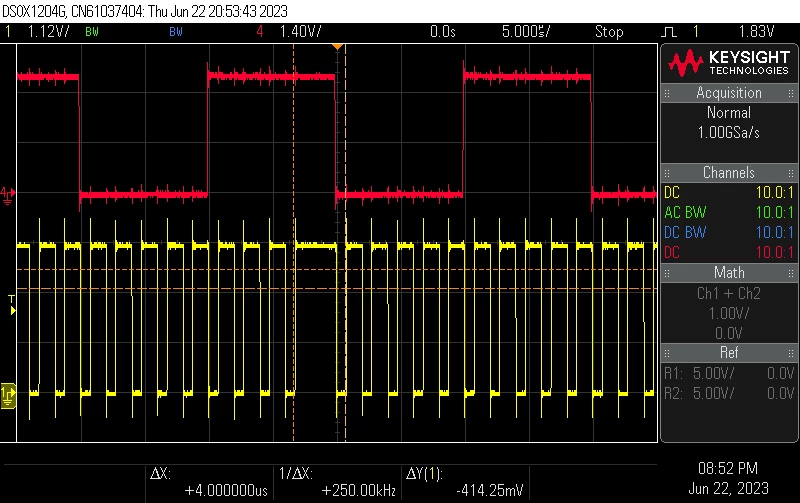Viewport: 800px width, 503px height.
Task: Click the Jun 22, 2023 date
Action: click(x=728, y=488)
